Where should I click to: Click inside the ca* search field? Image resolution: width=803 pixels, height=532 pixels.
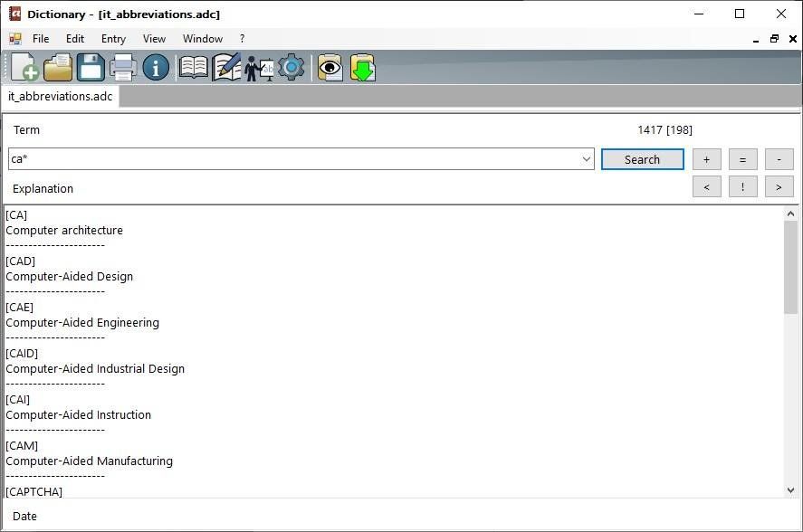tap(272, 158)
